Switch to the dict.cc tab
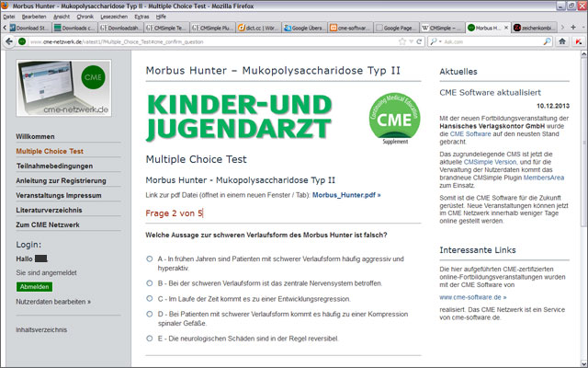This screenshot has width=588, height=368. (x=259, y=28)
